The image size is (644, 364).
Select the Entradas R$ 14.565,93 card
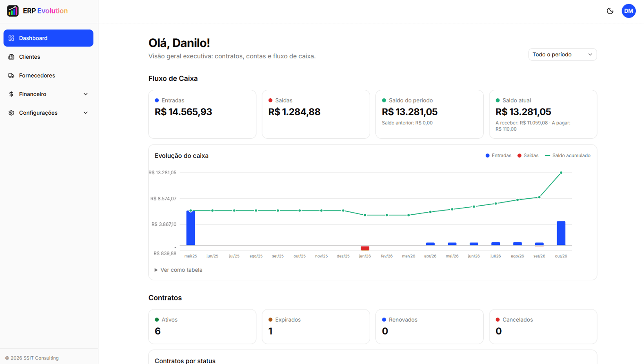pyautogui.click(x=202, y=114)
